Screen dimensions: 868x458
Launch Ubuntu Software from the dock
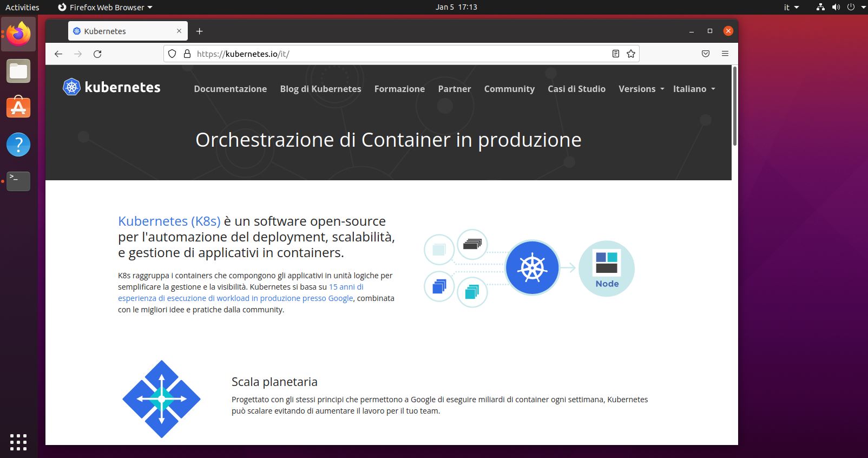[18, 108]
